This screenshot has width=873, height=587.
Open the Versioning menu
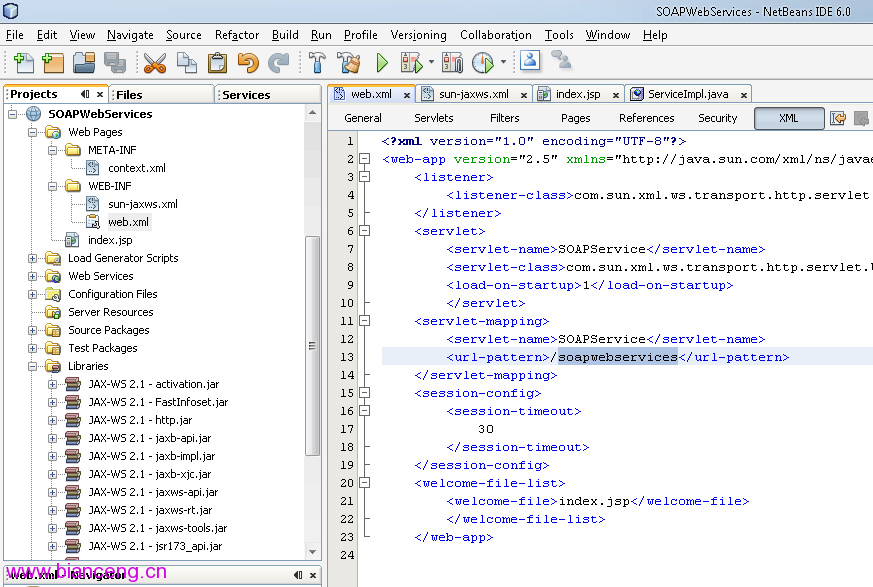[x=419, y=35]
